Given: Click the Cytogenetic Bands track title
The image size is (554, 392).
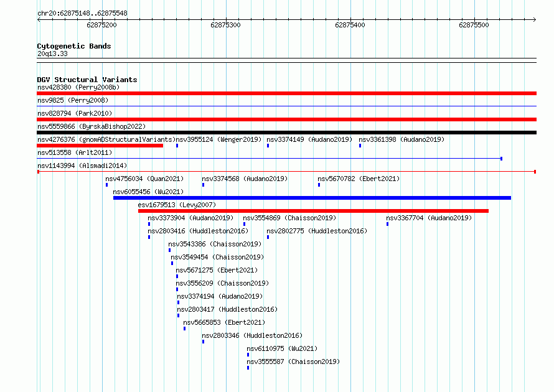Looking at the screenshot, I should (x=74, y=46).
